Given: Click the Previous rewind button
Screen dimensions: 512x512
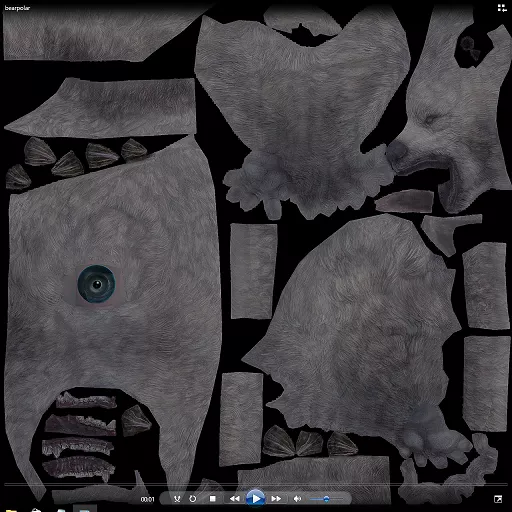Looking at the screenshot, I should click(x=235, y=499).
